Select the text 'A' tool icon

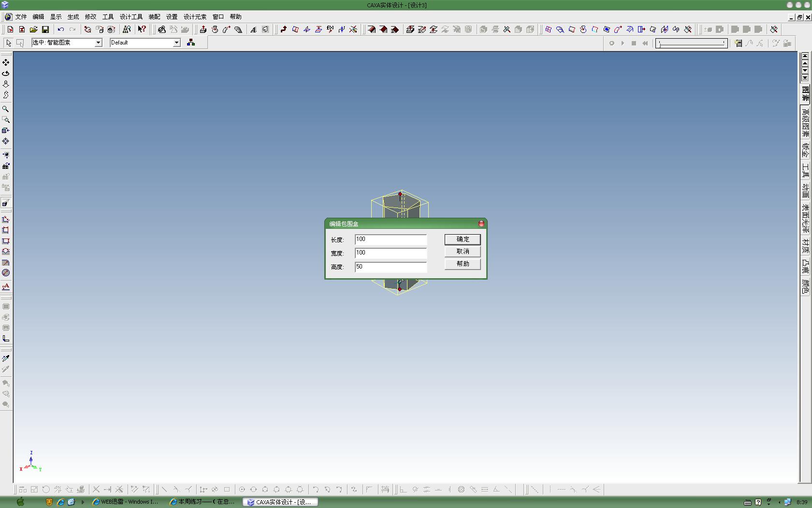tap(253, 30)
